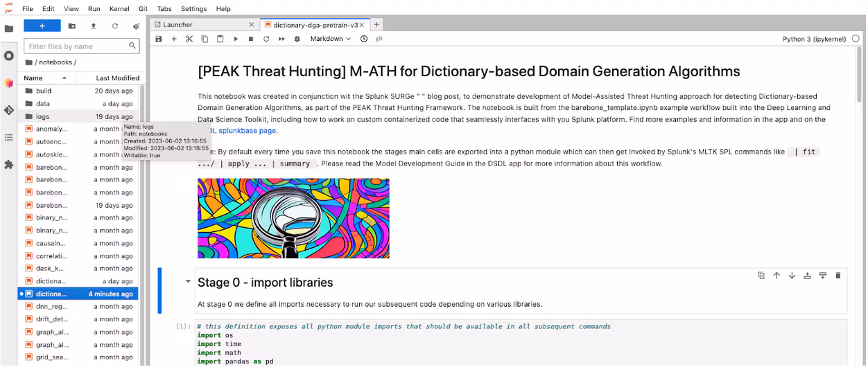Enable the debugger bug icon
The height and width of the screenshot is (367, 868).
point(297,39)
